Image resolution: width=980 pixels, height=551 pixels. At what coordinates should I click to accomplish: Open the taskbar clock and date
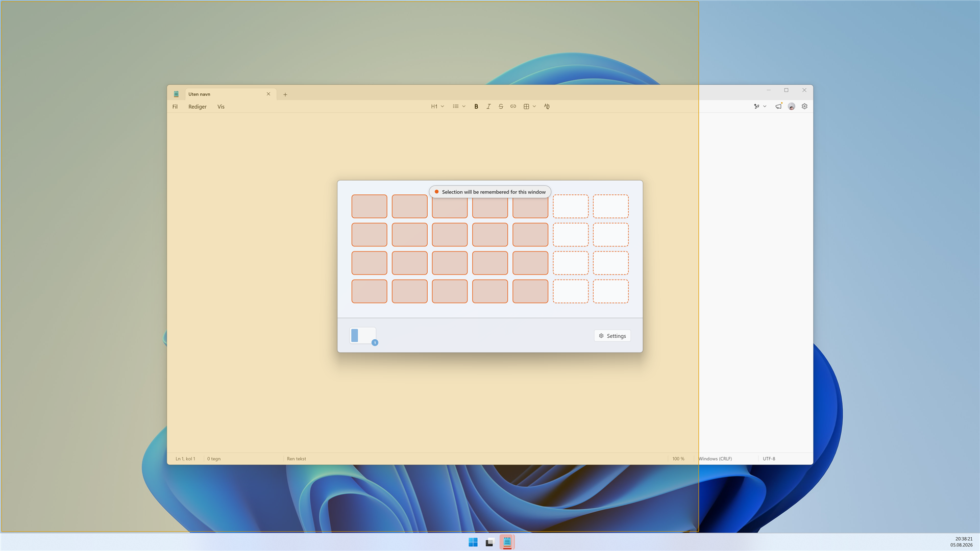pyautogui.click(x=961, y=542)
